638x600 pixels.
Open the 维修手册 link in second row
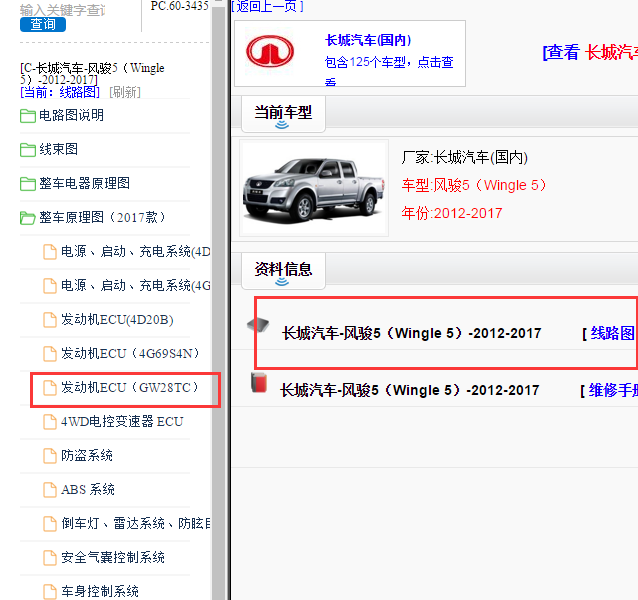613,391
